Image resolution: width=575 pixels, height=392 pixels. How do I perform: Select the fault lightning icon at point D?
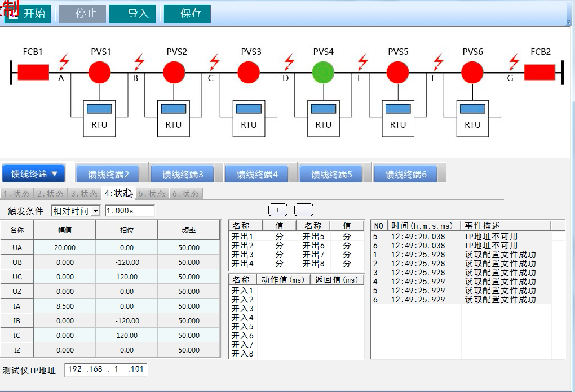tap(289, 60)
